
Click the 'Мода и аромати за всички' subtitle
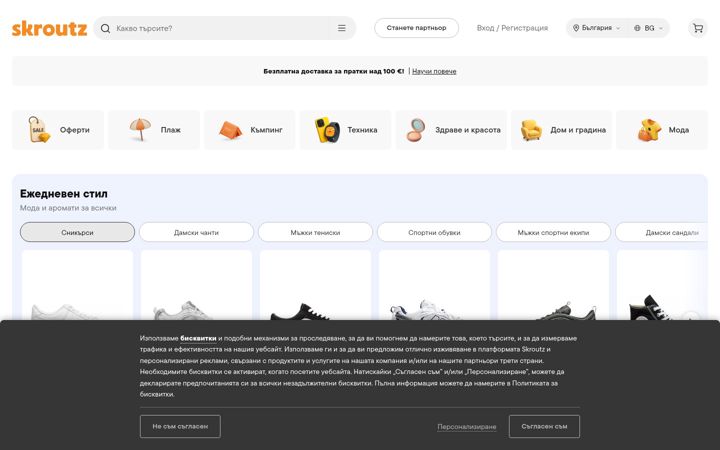68,208
